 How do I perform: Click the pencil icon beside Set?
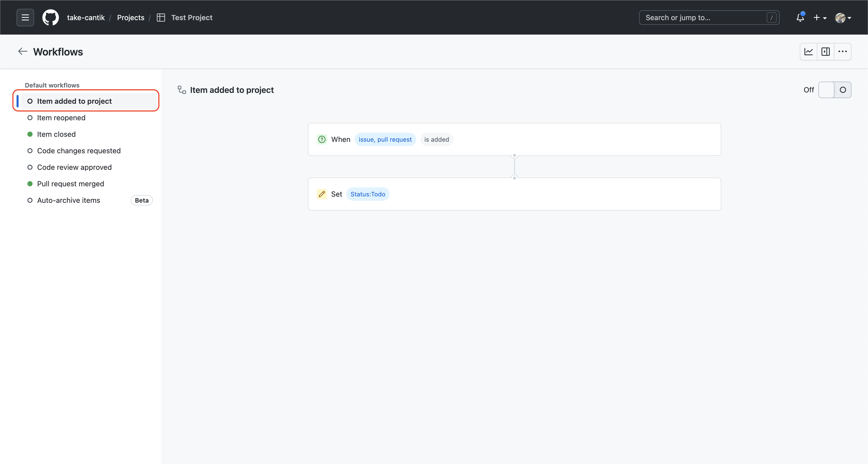click(322, 194)
